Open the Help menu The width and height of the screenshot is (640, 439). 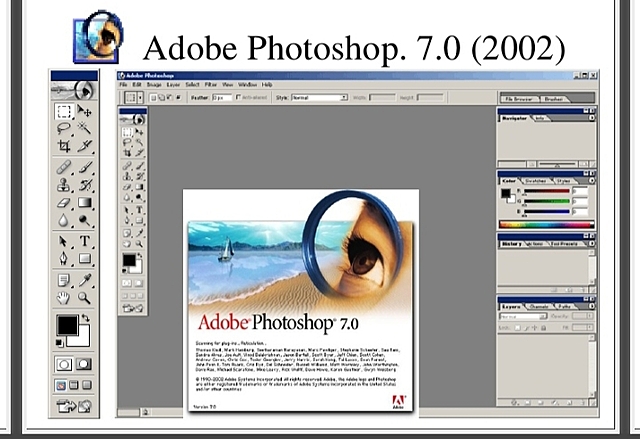coord(267,84)
